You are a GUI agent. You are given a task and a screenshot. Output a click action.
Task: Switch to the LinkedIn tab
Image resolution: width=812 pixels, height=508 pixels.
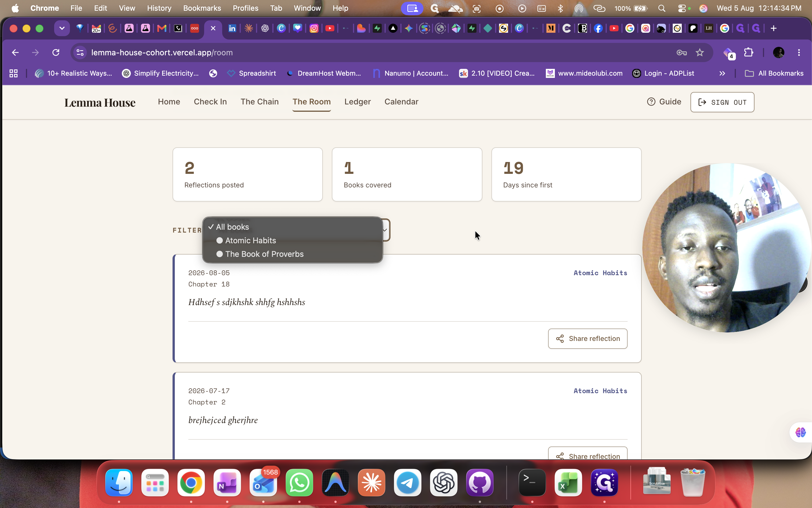coord(232,28)
